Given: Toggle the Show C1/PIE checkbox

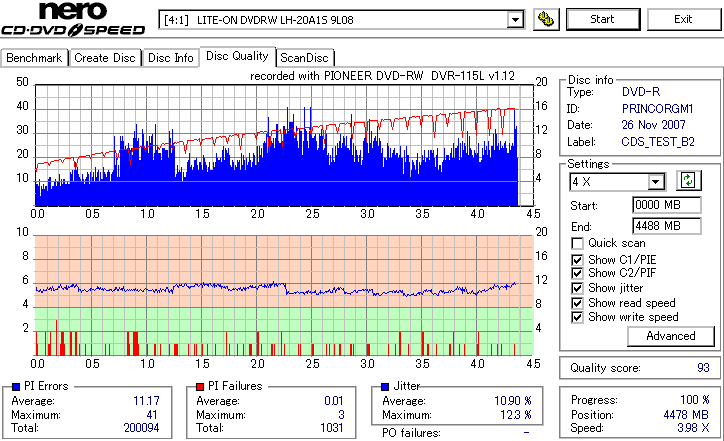Looking at the screenshot, I should 577,260.
